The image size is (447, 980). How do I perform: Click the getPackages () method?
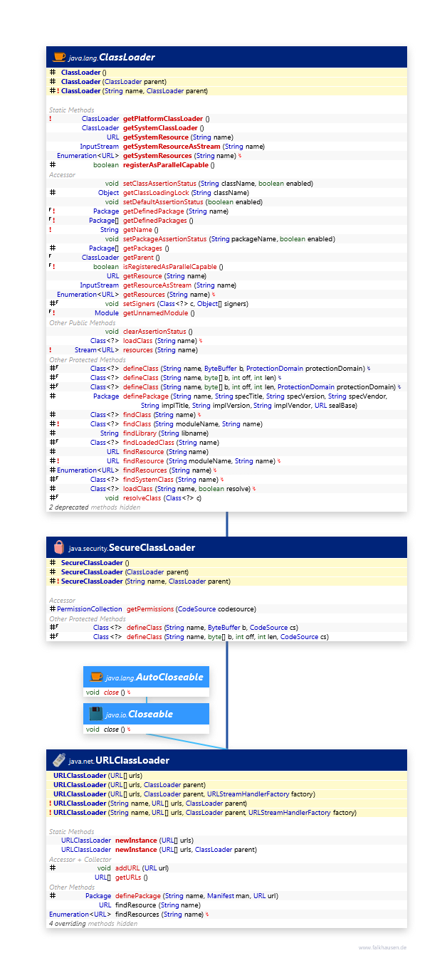click(146, 248)
